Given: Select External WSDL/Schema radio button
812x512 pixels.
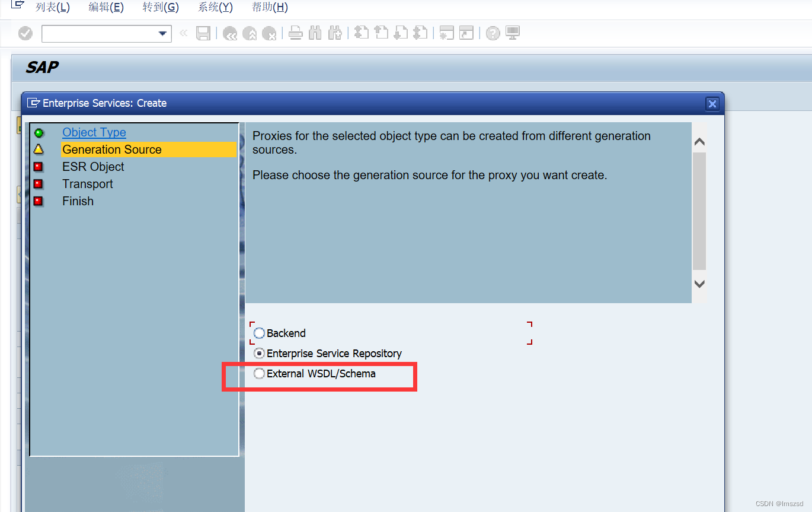Looking at the screenshot, I should click(x=259, y=374).
